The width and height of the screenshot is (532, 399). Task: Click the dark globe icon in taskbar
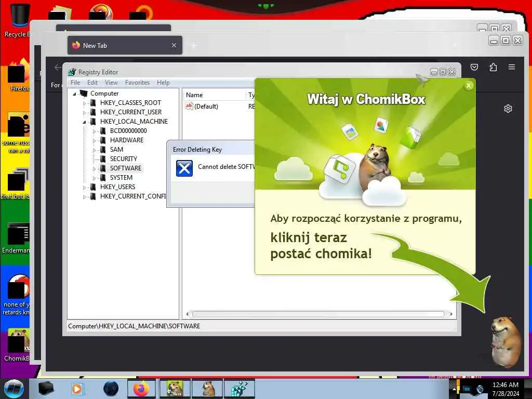[111, 389]
